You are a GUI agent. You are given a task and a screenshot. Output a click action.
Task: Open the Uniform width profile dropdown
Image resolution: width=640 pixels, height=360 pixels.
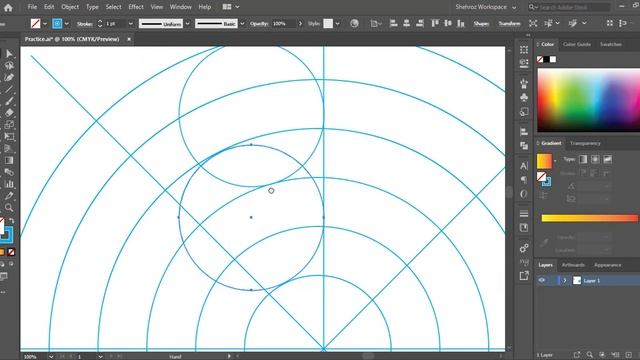tap(187, 24)
